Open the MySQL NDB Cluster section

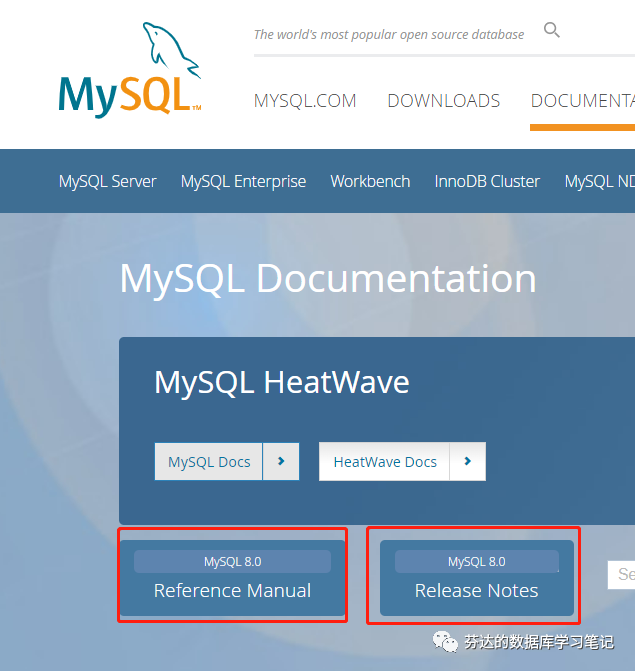point(599,181)
